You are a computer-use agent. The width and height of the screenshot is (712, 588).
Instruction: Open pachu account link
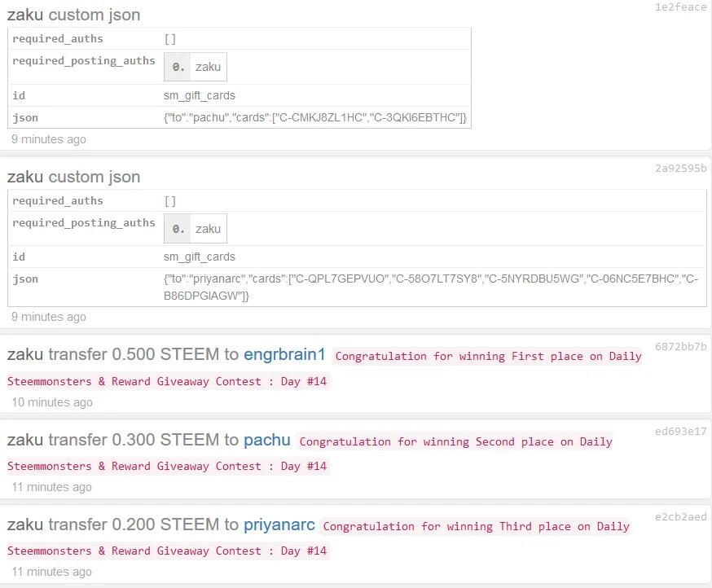[267, 440]
